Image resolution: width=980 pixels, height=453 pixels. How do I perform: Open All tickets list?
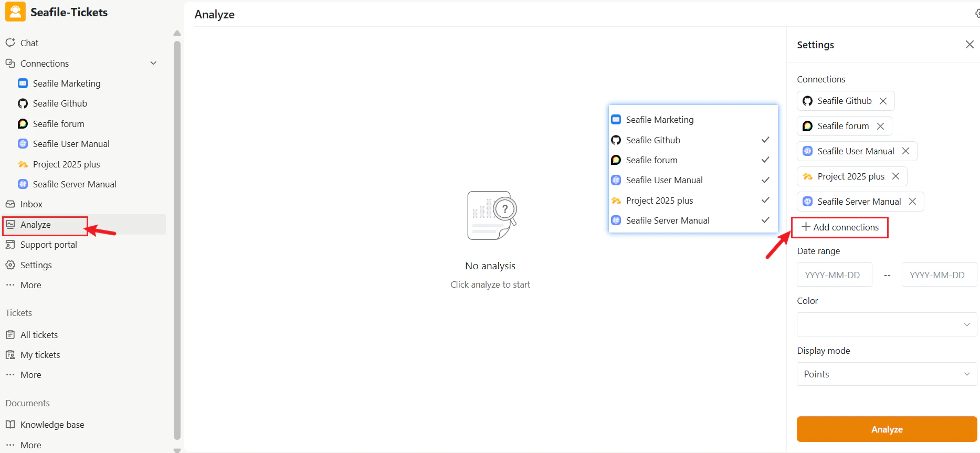[x=39, y=335]
